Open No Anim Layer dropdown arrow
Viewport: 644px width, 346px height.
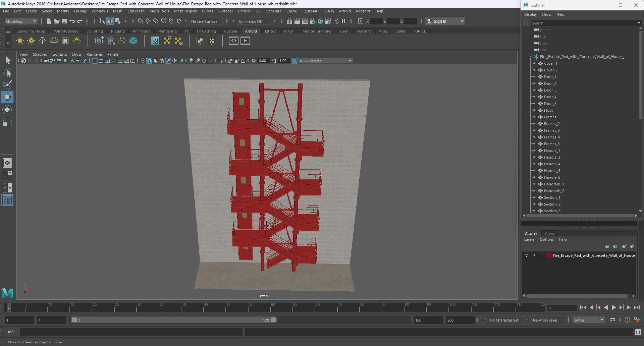[x=527, y=320]
